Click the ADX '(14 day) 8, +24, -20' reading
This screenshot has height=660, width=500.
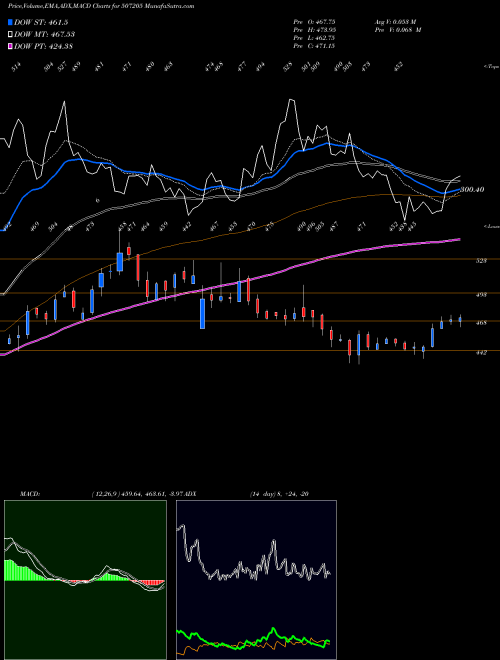(279, 493)
